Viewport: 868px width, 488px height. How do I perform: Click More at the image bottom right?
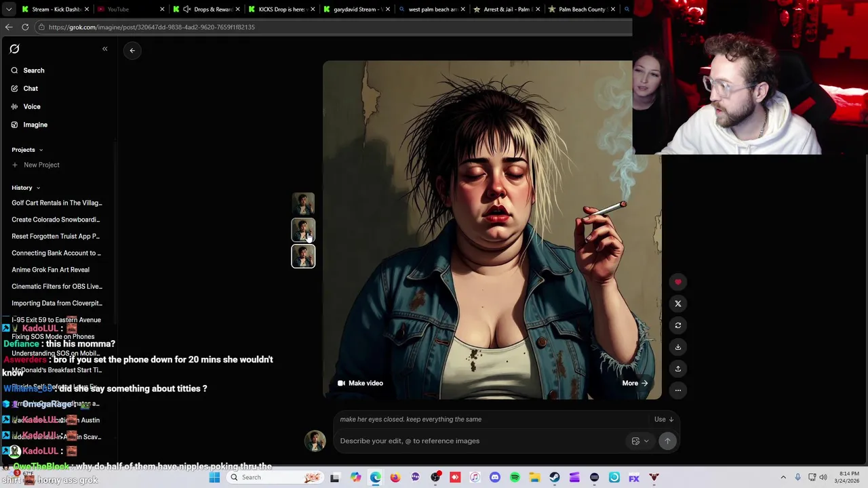pyautogui.click(x=635, y=383)
